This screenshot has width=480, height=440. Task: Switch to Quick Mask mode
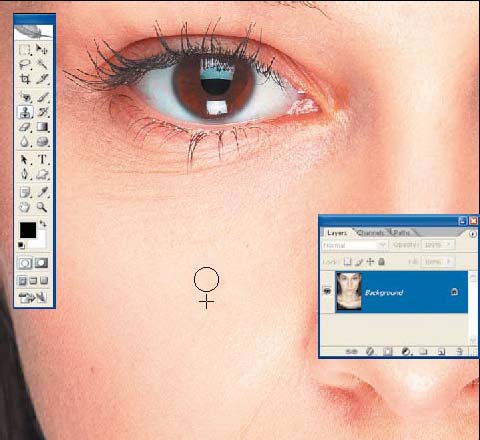41,263
